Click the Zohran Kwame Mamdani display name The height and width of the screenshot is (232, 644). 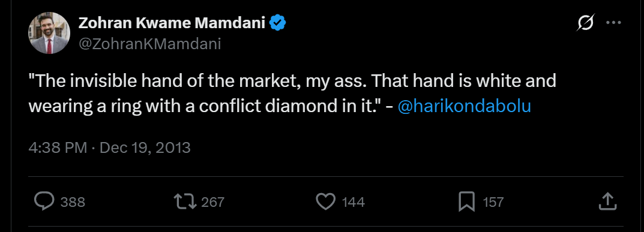172,23
